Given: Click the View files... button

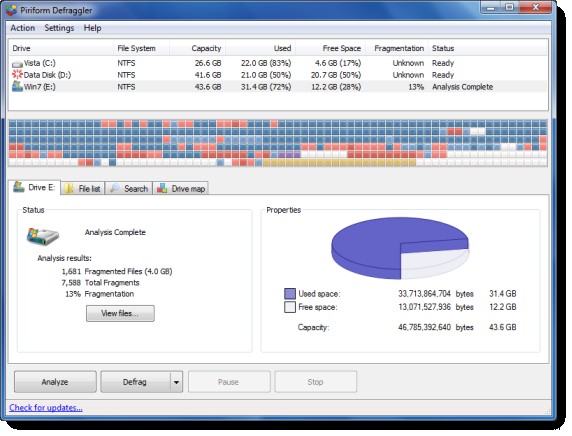Looking at the screenshot, I should pos(120,313).
